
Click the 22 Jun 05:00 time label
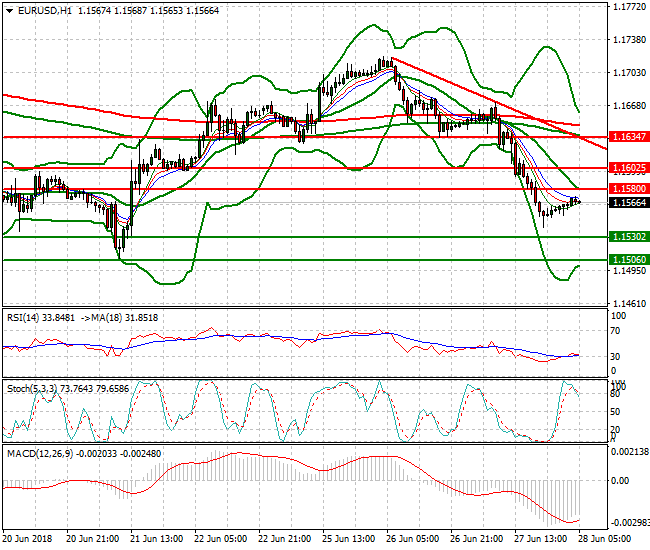coord(221,539)
